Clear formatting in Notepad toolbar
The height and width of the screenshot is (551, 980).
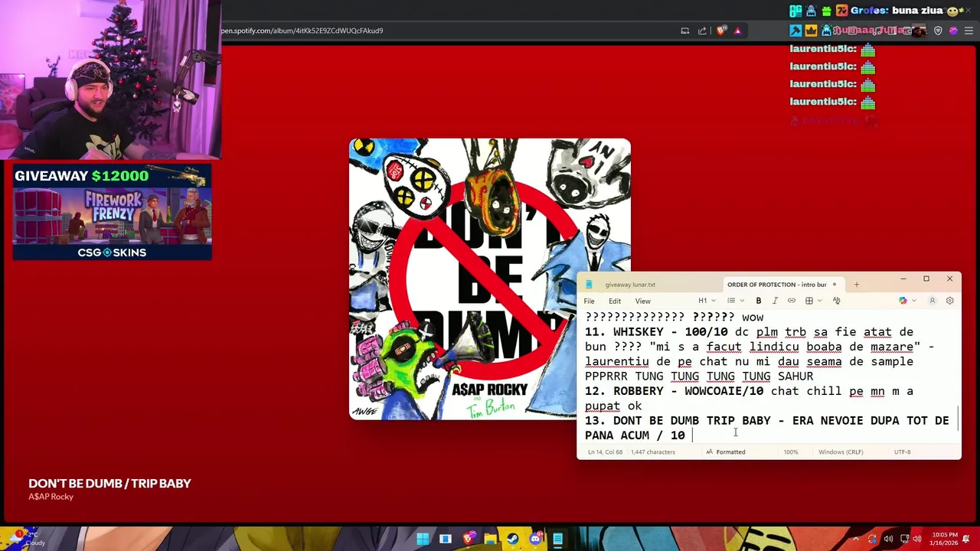click(x=836, y=301)
